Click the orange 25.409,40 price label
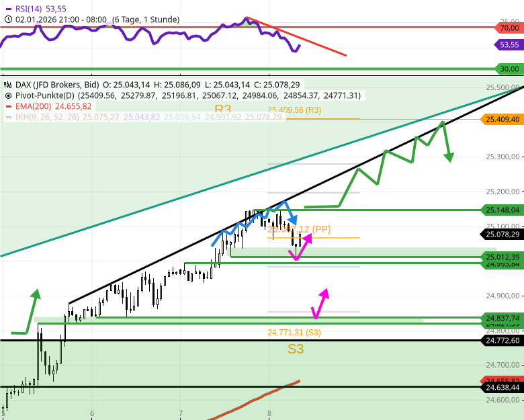Viewport: 524px width, 420px height. tap(502, 119)
